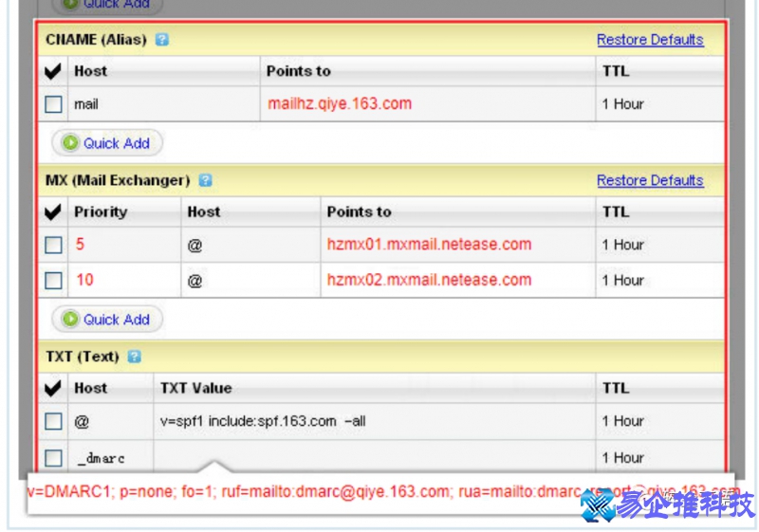Click the checkmark icon in MX table header
Viewport: 759px width, 532px height.
pos(53,211)
